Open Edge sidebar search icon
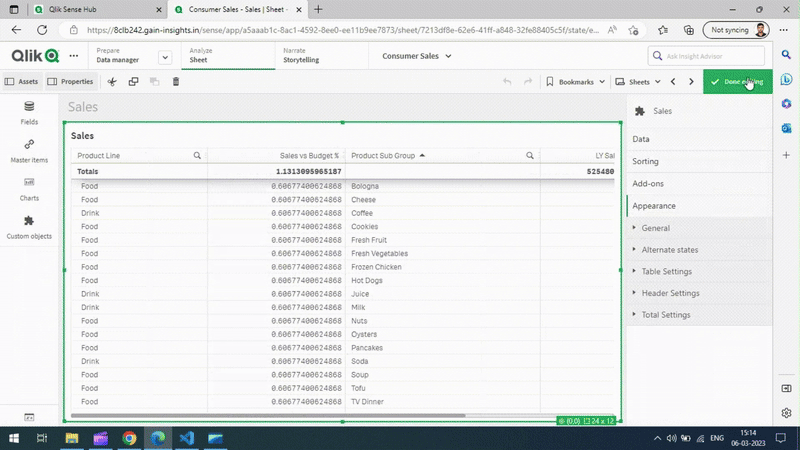800x450 pixels. coord(786,55)
